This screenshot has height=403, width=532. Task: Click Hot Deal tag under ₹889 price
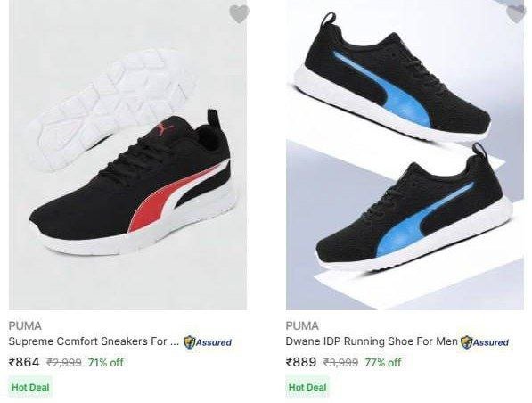307,387
